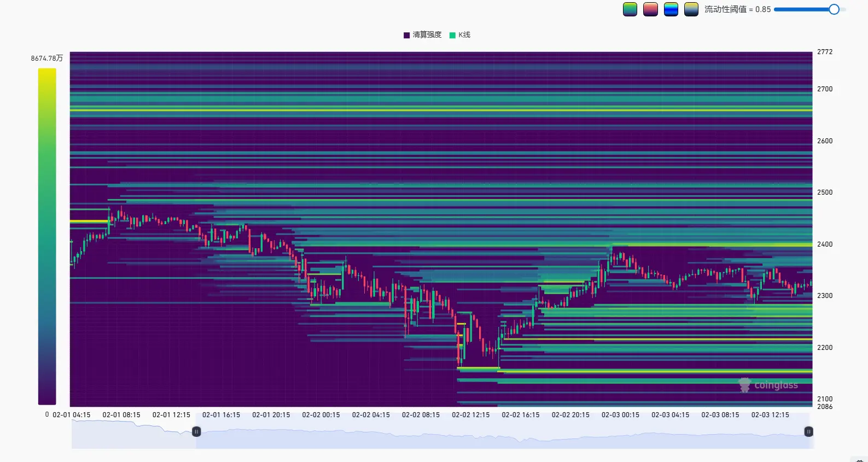Click the 02-01 08:15 time label
Viewport: 868px width, 462px height.
click(121, 415)
